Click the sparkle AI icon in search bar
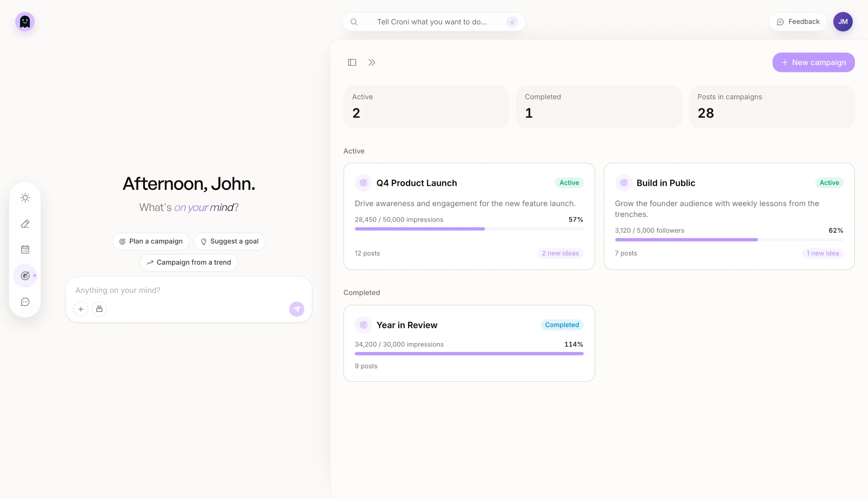868x499 pixels. [512, 22]
